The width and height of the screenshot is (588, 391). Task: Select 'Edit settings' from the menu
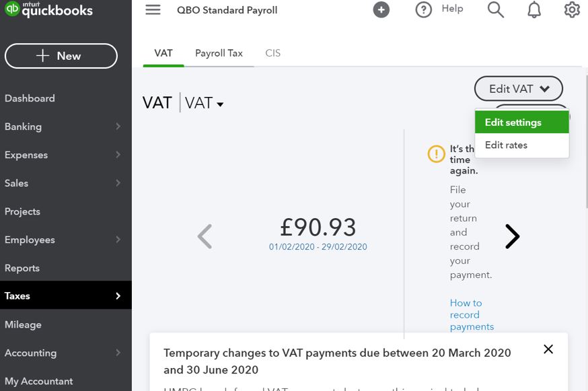[x=512, y=122]
